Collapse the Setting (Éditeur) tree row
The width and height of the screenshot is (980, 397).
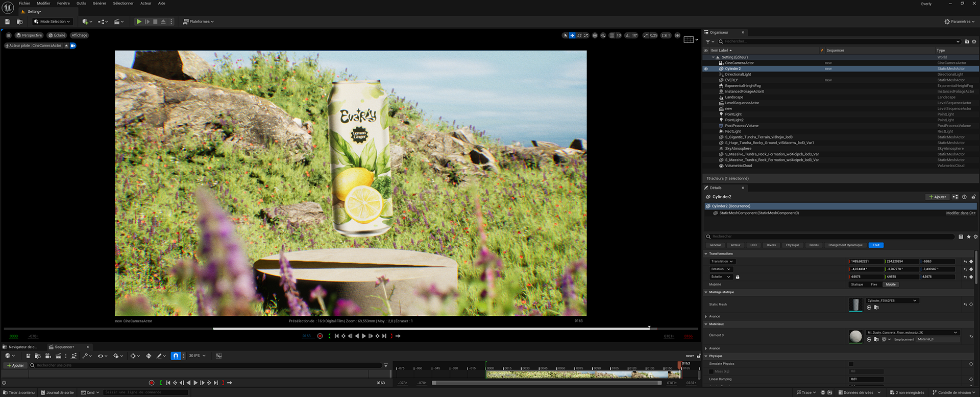[713, 57]
